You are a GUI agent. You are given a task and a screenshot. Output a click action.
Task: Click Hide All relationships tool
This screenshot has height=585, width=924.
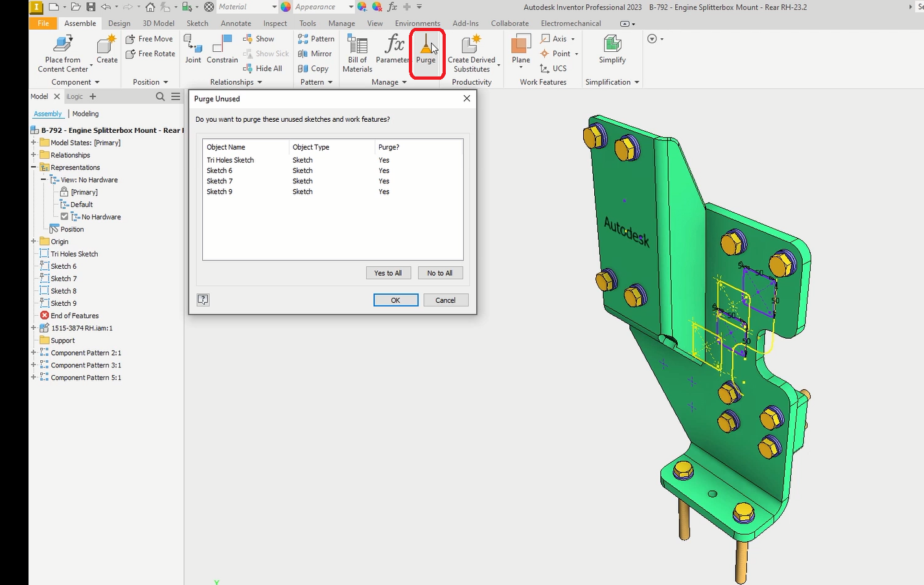pyautogui.click(x=262, y=69)
